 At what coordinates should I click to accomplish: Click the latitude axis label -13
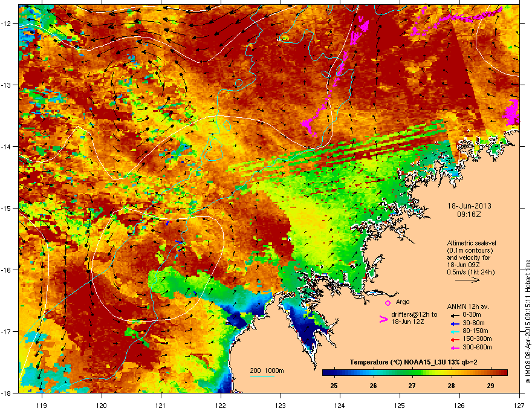[x=6, y=85]
